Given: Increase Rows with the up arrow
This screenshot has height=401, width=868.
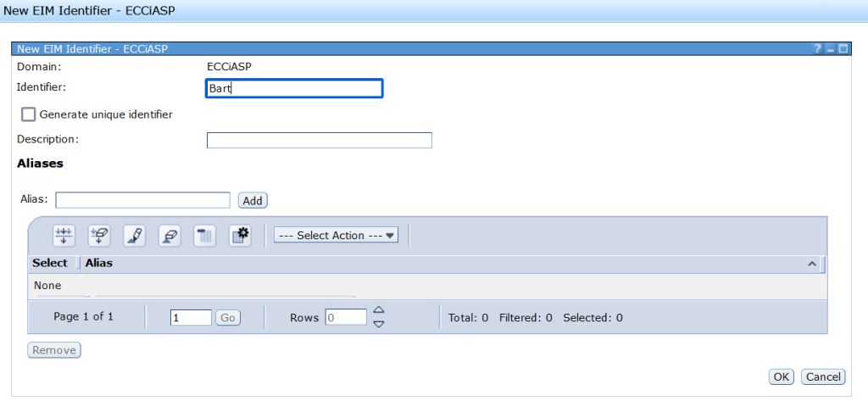Looking at the screenshot, I should pyautogui.click(x=379, y=310).
